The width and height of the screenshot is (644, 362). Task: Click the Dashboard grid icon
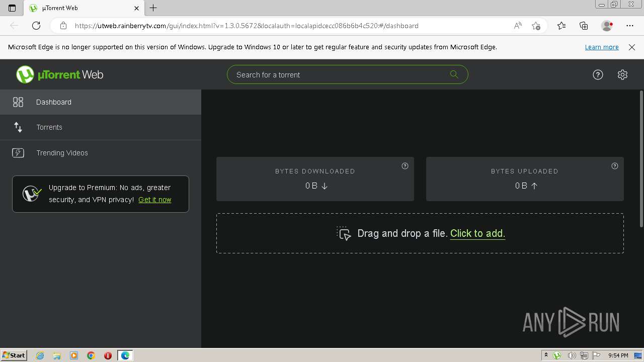coord(18,102)
